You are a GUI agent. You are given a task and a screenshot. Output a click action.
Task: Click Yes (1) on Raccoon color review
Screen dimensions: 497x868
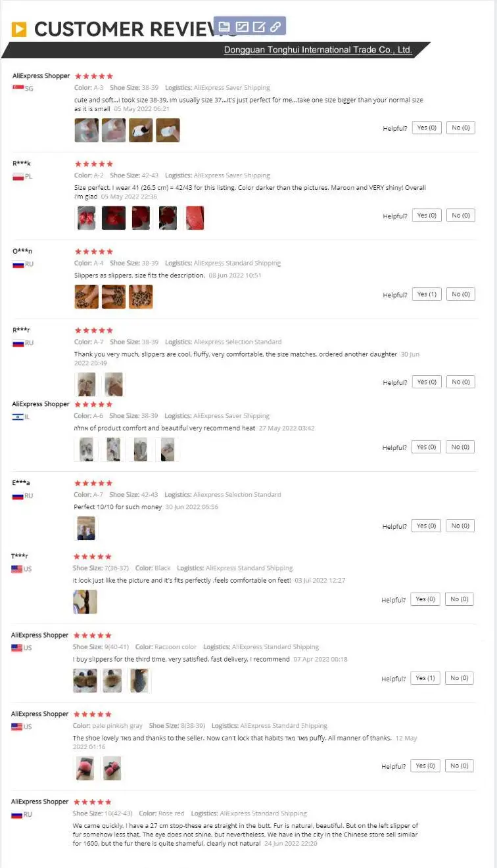pyautogui.click(x=425, y=678)
